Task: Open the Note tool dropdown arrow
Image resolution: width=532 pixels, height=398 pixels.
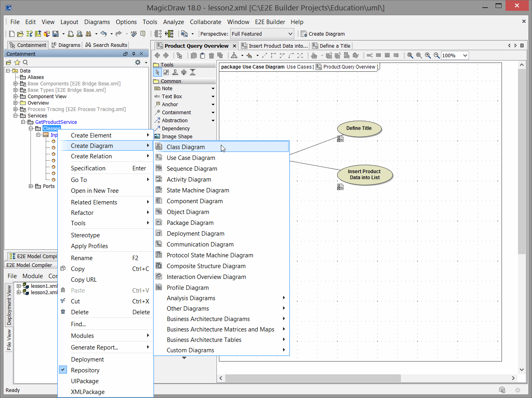Action: coord(212,88)
